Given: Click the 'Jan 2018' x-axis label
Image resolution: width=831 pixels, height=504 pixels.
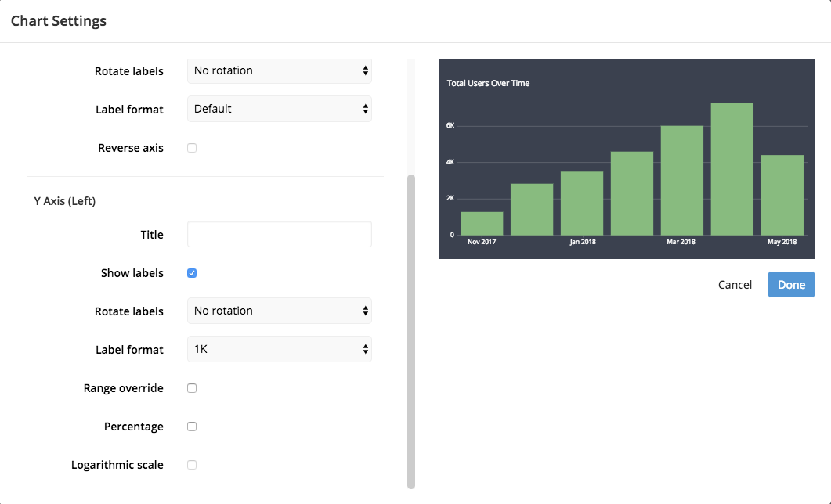Looking at the screenshot, I should [583, 242].
